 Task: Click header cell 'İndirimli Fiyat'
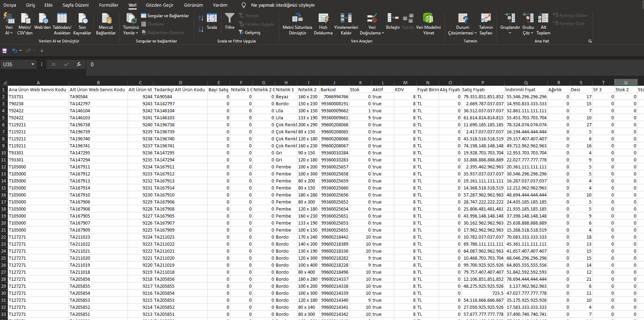tap(526, 89)
